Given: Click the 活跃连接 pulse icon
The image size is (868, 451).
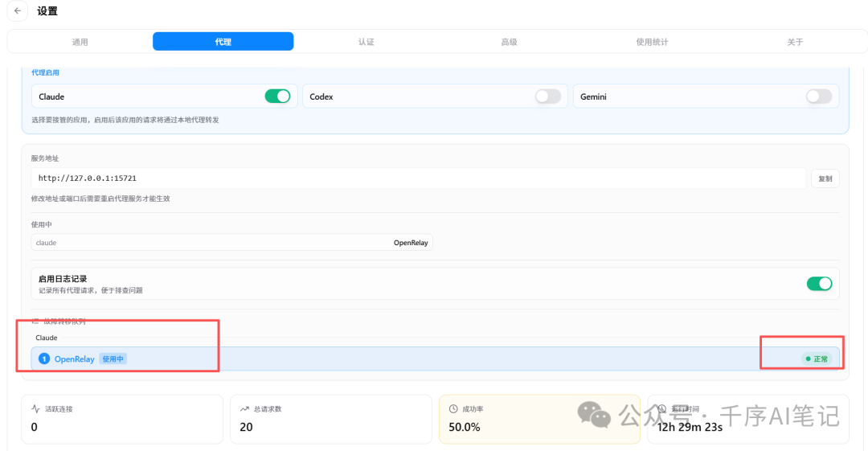Looking at the screenshot, I should [x=36, y=409].
